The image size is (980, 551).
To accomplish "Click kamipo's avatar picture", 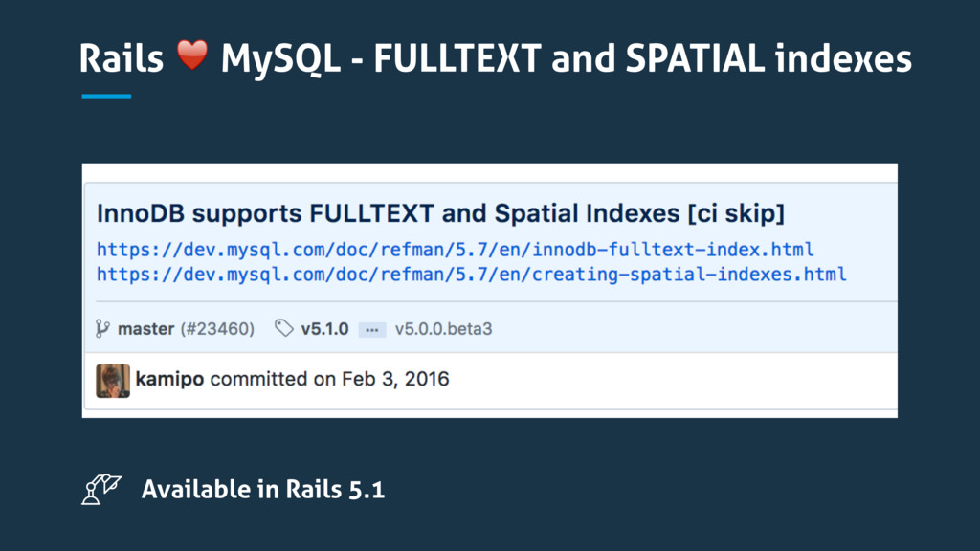I will (113, 380).
